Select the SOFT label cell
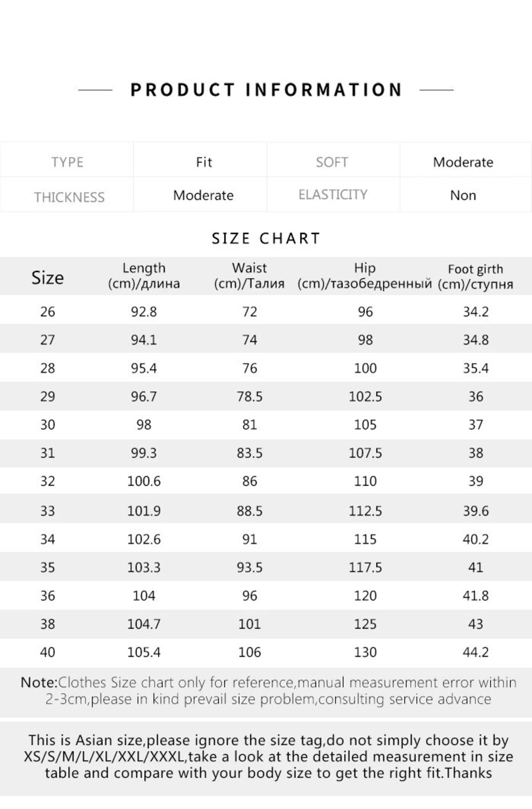532x809 pixels. point(332,162)
